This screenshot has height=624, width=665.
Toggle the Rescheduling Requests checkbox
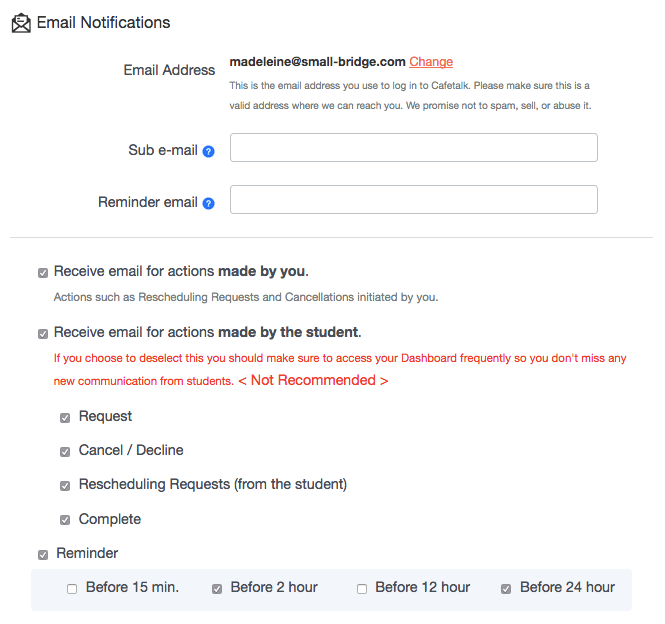pyautogui.click(x=65, y=486)
